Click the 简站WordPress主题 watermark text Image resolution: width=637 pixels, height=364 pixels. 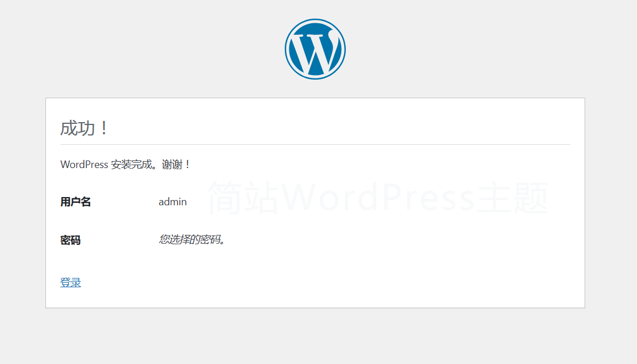377,198
